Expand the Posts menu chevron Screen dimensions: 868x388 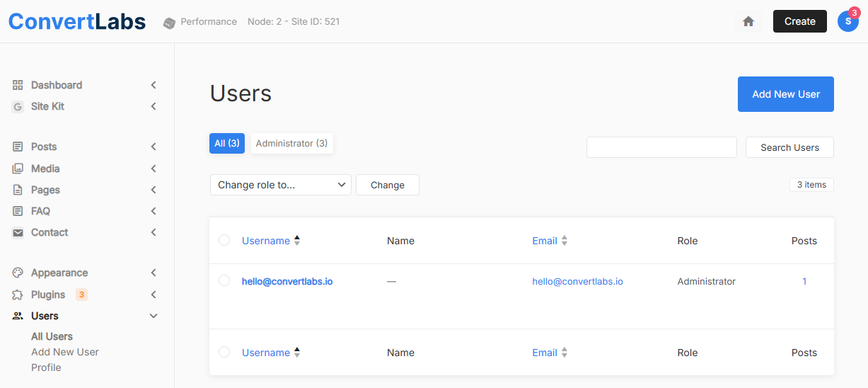tap(154, 147)
